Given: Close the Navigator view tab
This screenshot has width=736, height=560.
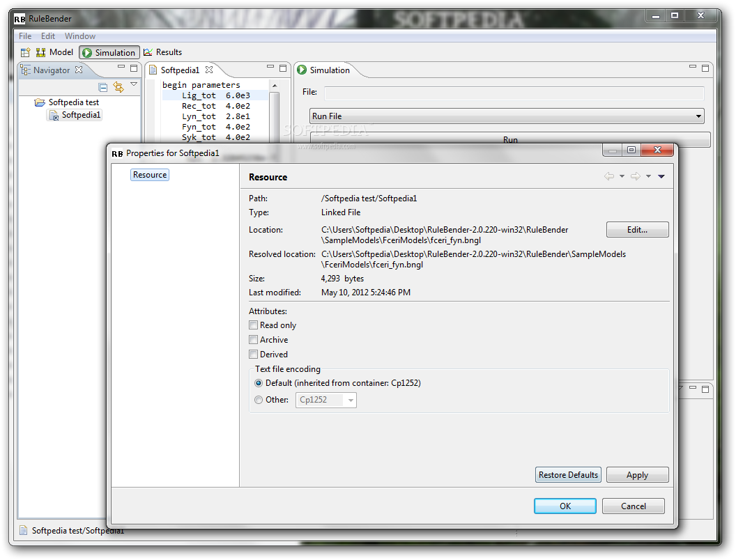Looking at the screenshot, I should point(79,70).
